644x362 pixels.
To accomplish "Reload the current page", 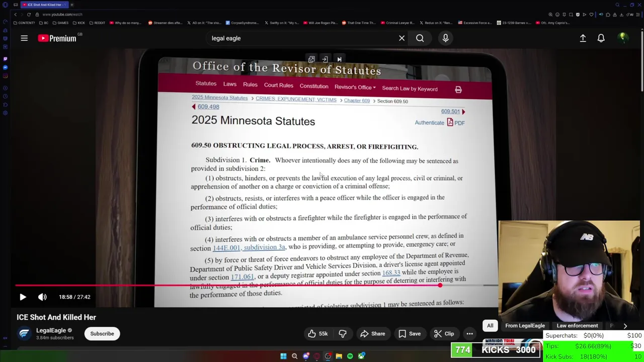I will click(29, 15).
